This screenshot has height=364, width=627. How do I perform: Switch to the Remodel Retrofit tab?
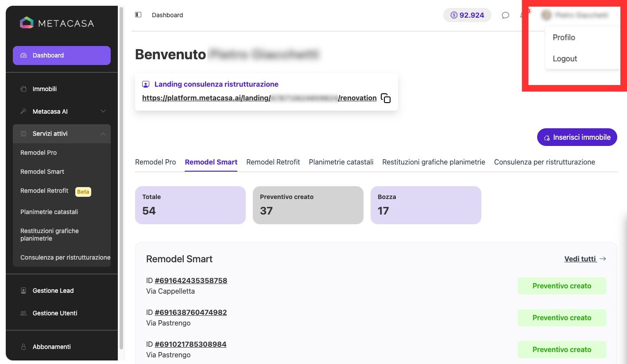pyautogui.click(x=273, y=162)
